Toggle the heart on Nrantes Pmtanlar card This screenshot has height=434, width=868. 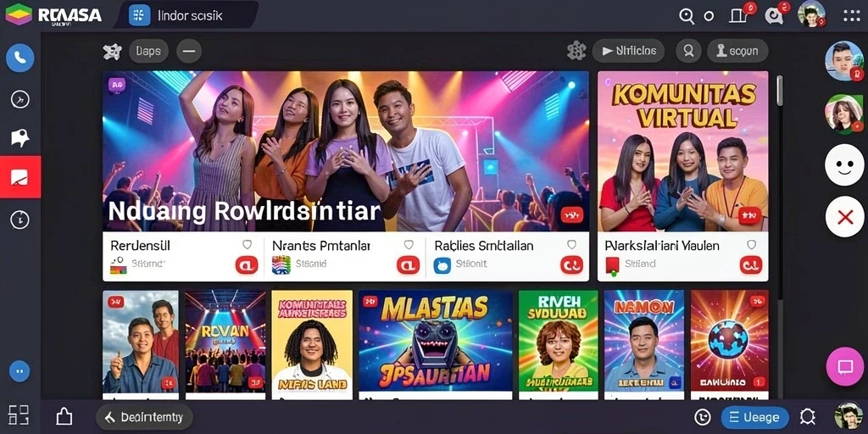(x=409, y=245)
